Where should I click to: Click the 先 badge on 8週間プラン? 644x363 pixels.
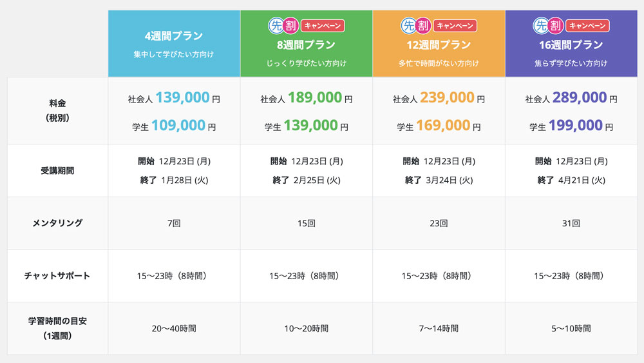[x=276, y=26]
